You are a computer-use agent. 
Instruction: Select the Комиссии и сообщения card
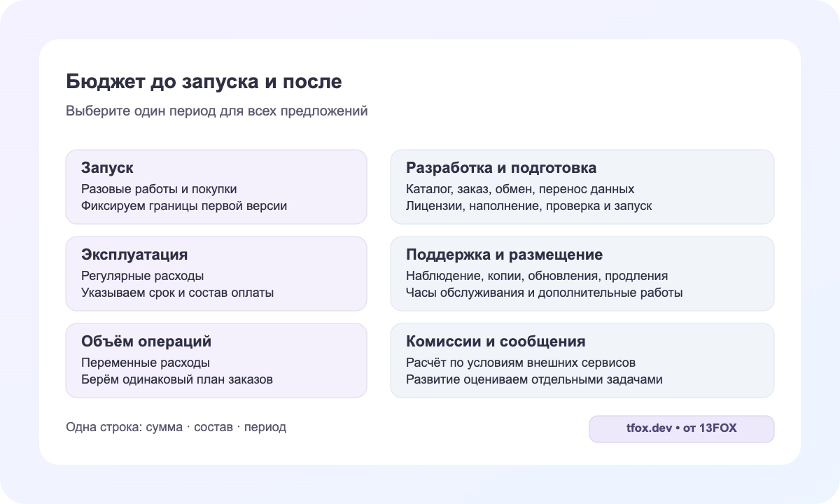tap(582, 360)
